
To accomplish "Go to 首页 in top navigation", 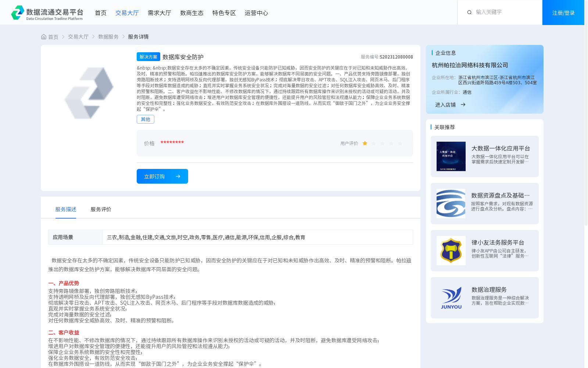I will 101,13.
